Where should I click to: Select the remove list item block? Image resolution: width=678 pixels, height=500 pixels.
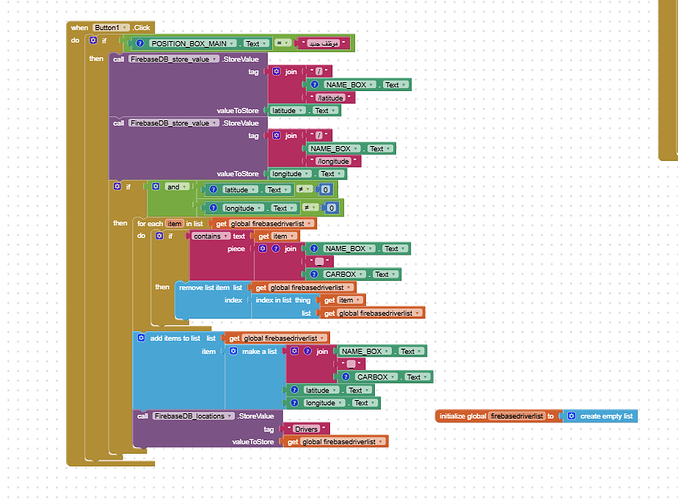(x=205, y=288)
